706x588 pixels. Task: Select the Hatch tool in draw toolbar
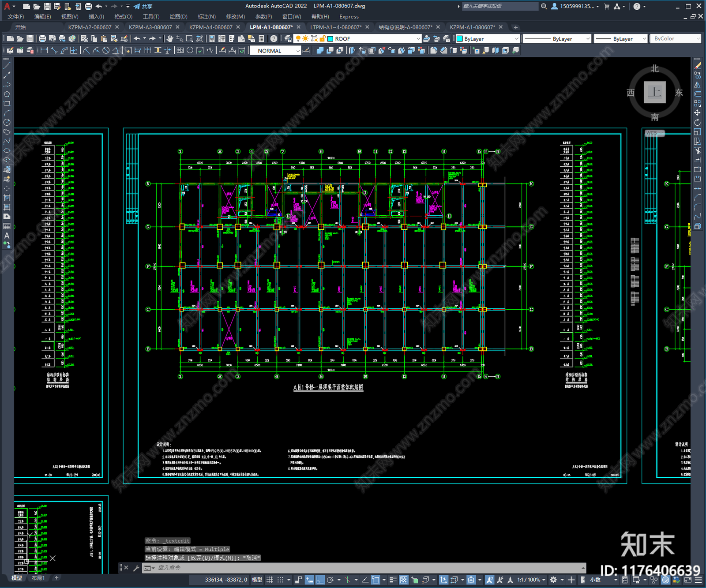[7, 198]
